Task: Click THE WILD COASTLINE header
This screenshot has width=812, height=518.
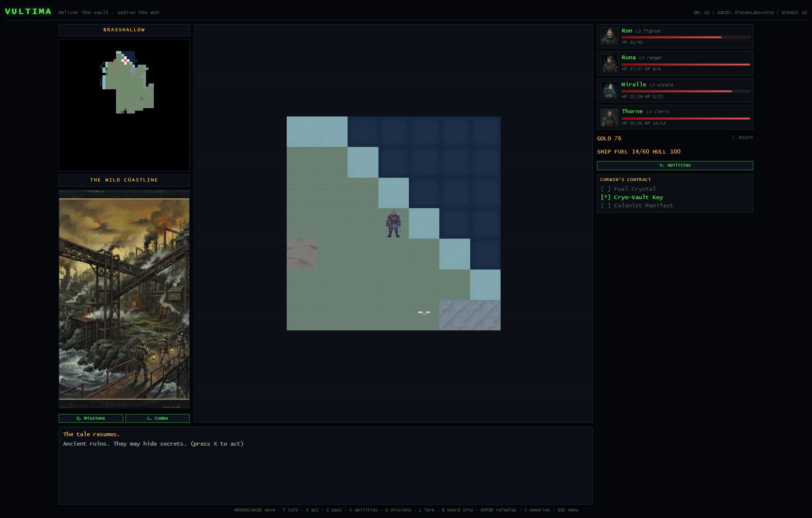Action: pyautogui.click(x=124, y=180)
